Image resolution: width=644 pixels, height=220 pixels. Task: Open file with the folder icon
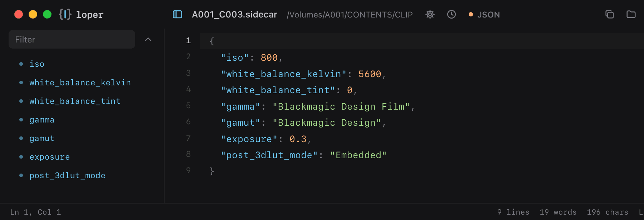click(631, 14)
